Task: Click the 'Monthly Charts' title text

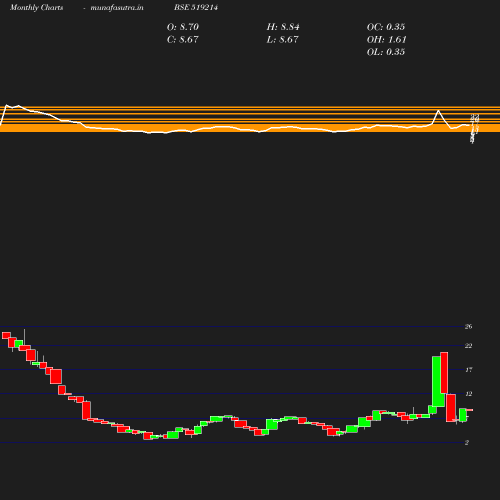Action: click(37, 7)
